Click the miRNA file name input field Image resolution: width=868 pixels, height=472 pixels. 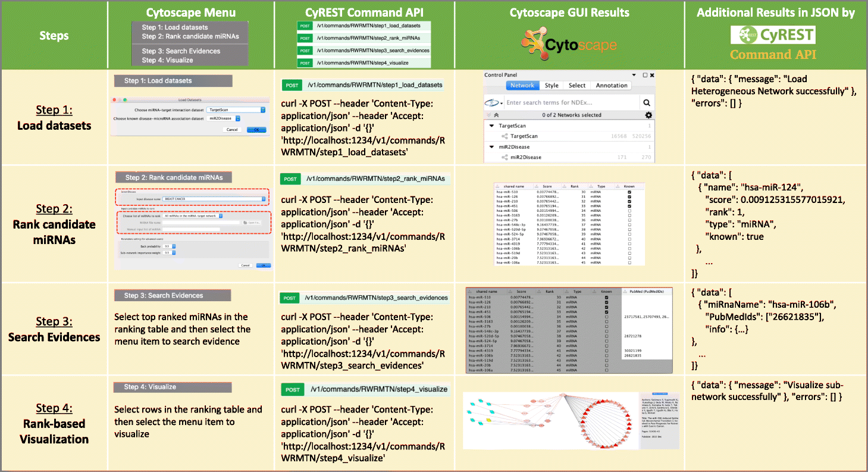point(201,223)
